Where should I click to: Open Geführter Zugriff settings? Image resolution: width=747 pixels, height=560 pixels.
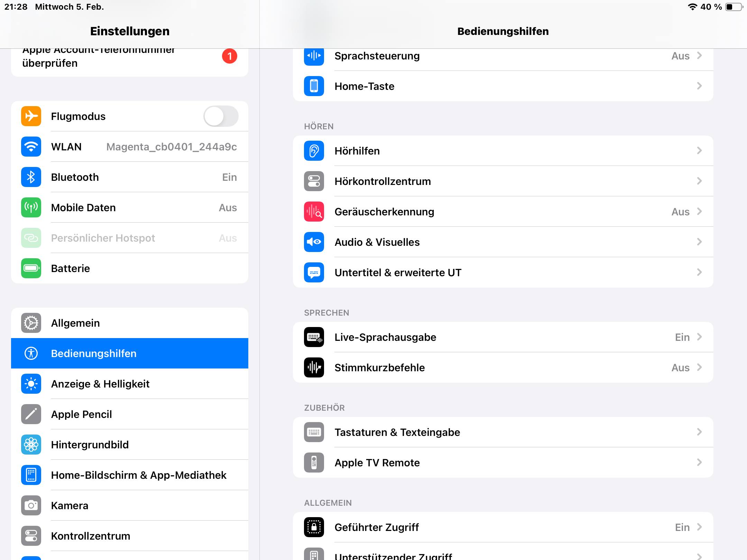click(x=503, y=527)
